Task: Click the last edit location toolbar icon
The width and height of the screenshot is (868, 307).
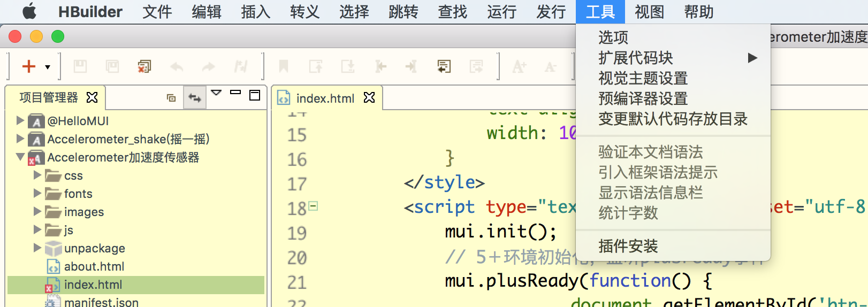Action: click(x=444, y=66)
